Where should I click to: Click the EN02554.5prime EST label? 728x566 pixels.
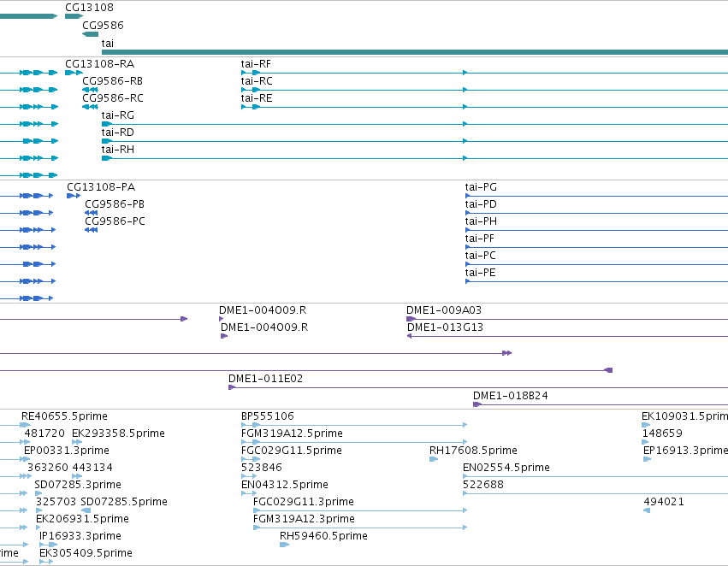click(506, 469)
